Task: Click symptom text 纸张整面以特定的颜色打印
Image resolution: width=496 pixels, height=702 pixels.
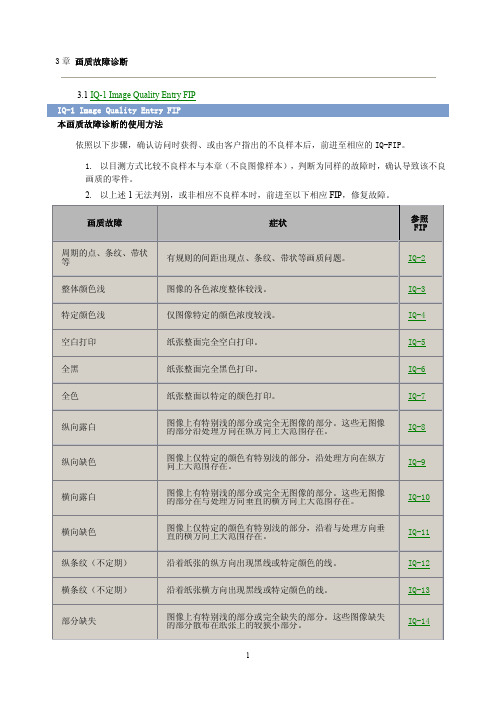Action: pos(221,396)
